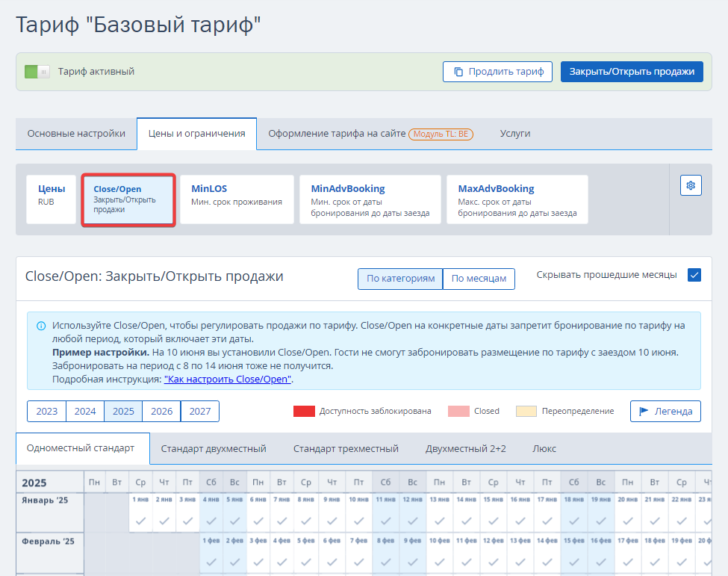Click the info icon in blue notice
728x576 pixels.
tap(40, 326)
